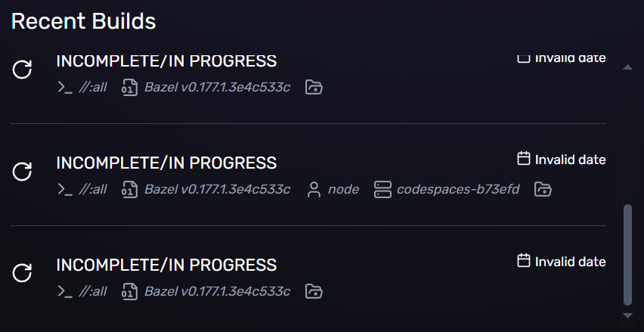Click the vertical scrollbar thumb
The width and height of the screenshot is (644, 332).
pyautogui.click(x=626, y=253)
